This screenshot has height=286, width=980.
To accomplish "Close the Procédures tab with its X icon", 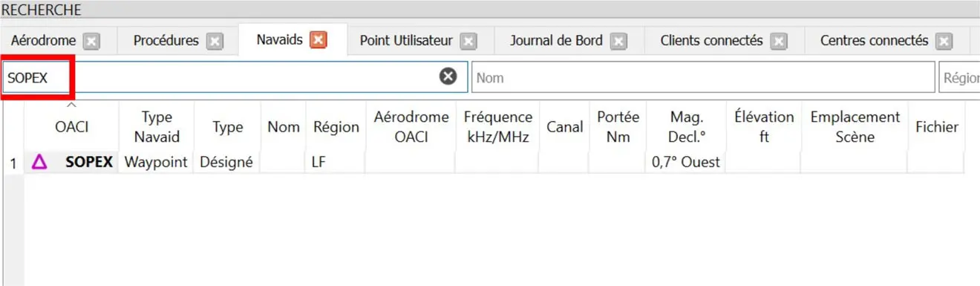I will tap(215, 42).
